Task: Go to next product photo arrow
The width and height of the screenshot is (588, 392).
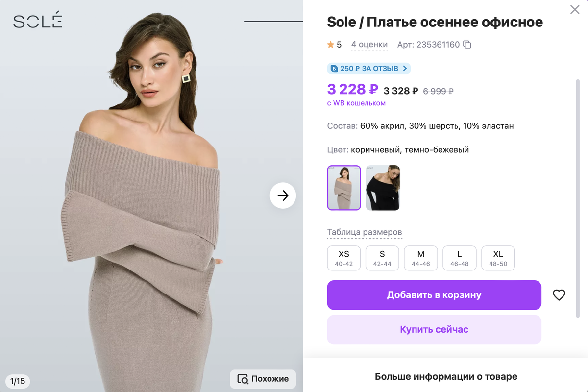Action: tap(283, 196)
